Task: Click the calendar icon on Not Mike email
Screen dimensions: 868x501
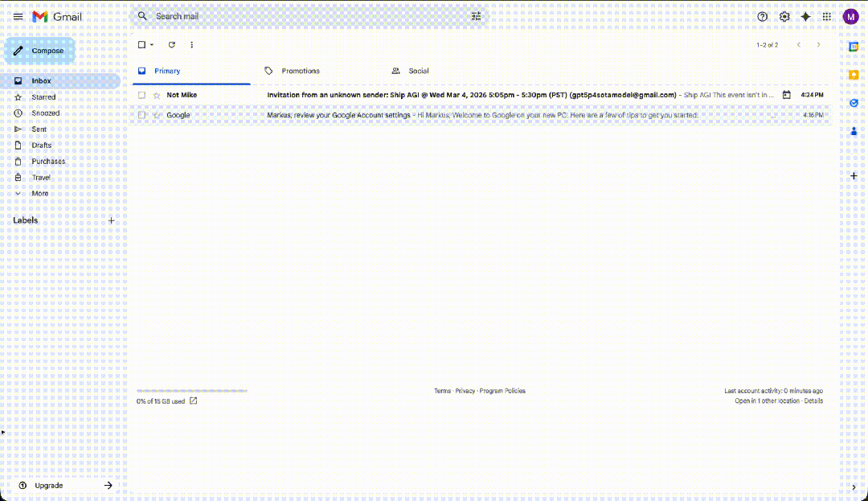Action: pyautogui.click(x=786, y=95)
